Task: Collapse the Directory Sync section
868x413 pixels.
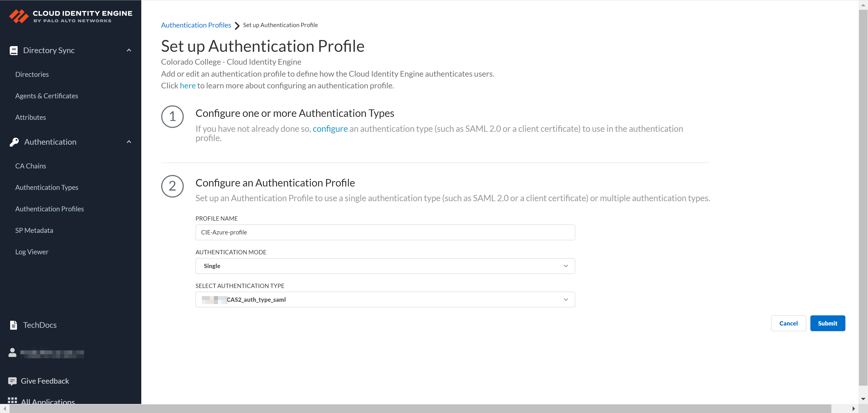Action: pos(129,51)
